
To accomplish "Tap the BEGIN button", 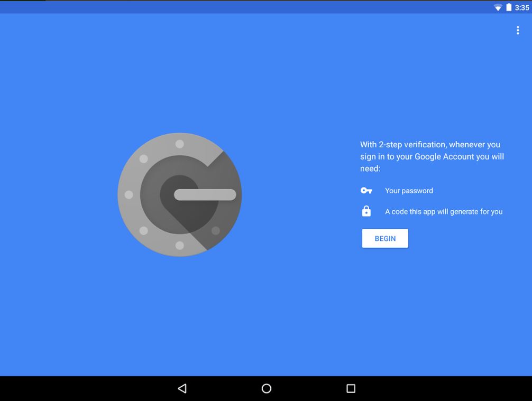I will tap(385, 238).
